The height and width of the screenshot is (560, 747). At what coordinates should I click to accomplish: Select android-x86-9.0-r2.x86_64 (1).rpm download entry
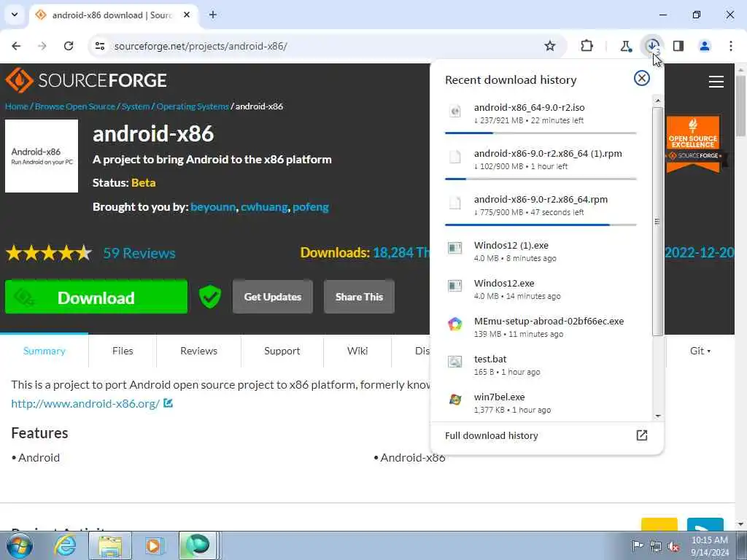(541, 163)
